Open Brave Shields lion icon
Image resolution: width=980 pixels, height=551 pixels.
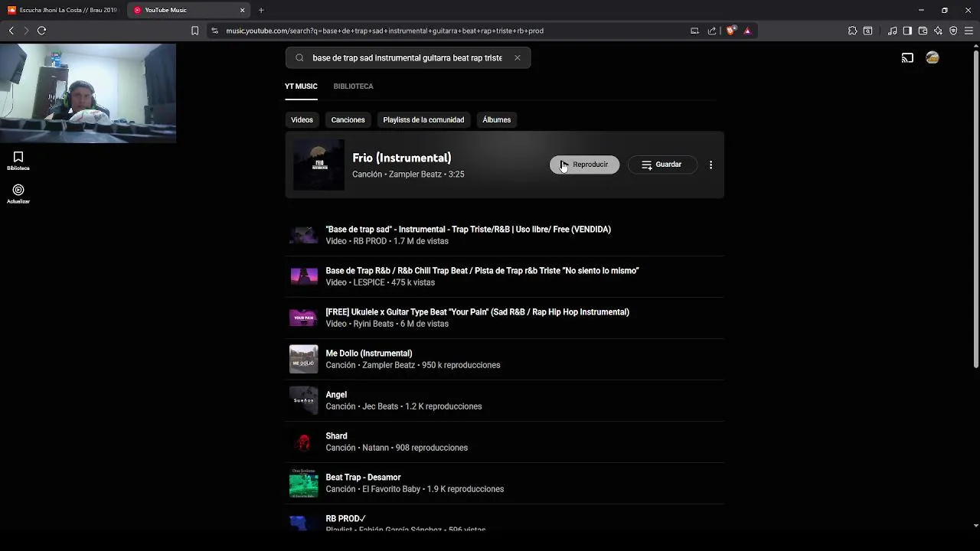coord(730,31)
